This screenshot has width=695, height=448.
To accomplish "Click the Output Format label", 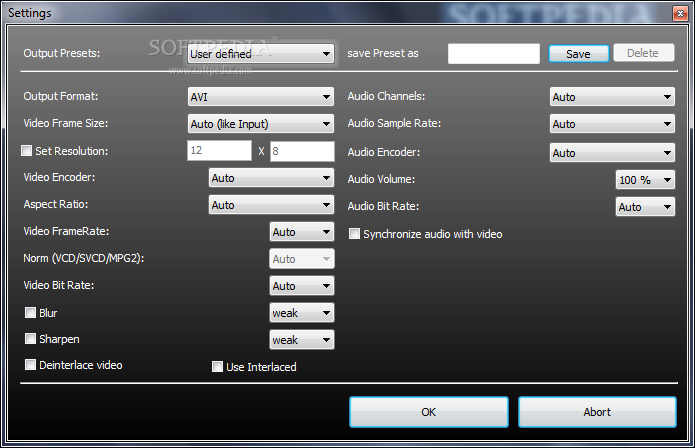I will [61, 96].
